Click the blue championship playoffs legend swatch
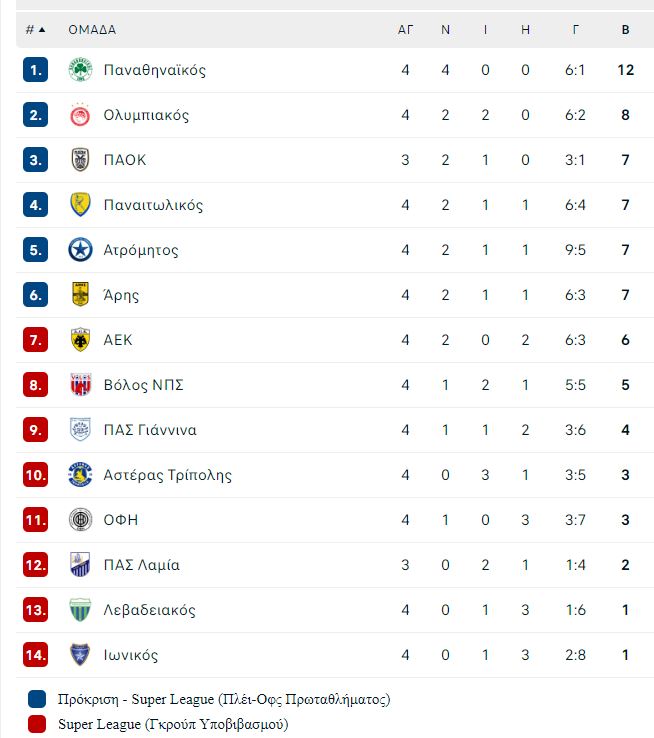This screenshot has height=738, width=654. click(x=37, y=699)
